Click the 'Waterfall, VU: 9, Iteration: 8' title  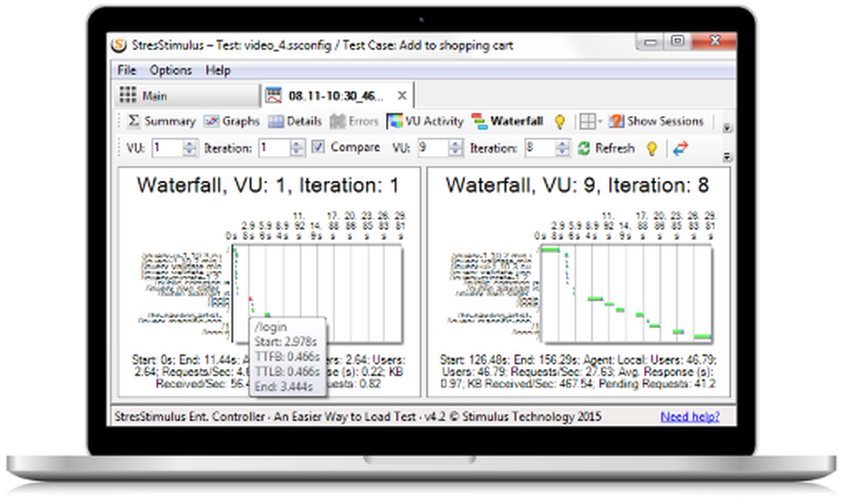tap(577, 185)
